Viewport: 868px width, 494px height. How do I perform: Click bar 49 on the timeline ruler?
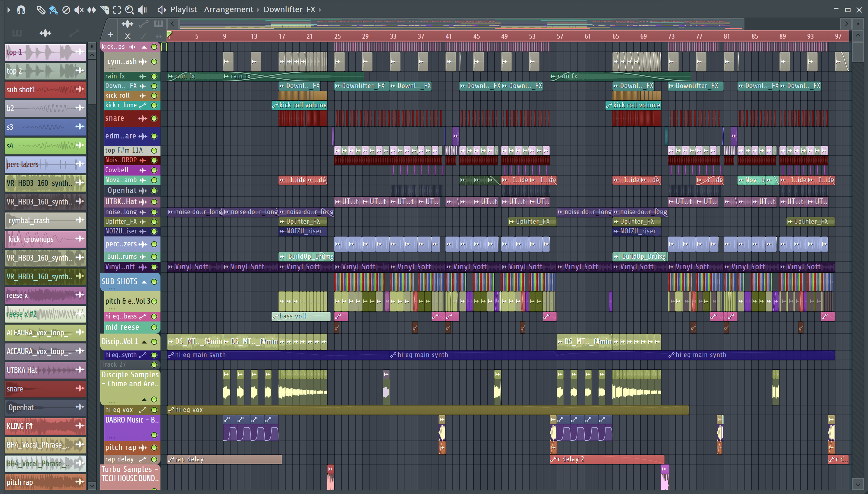click(504, 36)
